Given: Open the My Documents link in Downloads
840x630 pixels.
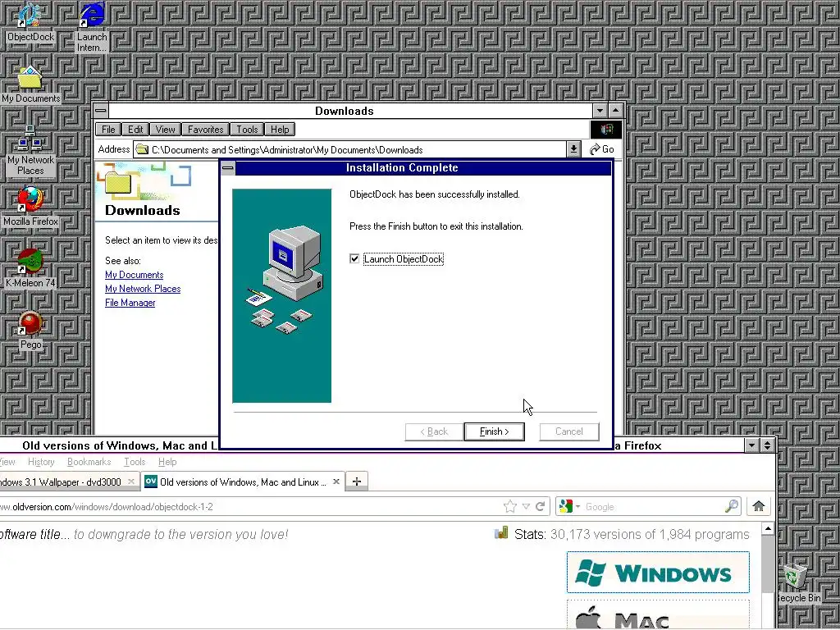Looking at the screenshot, I should coord(134,275).
